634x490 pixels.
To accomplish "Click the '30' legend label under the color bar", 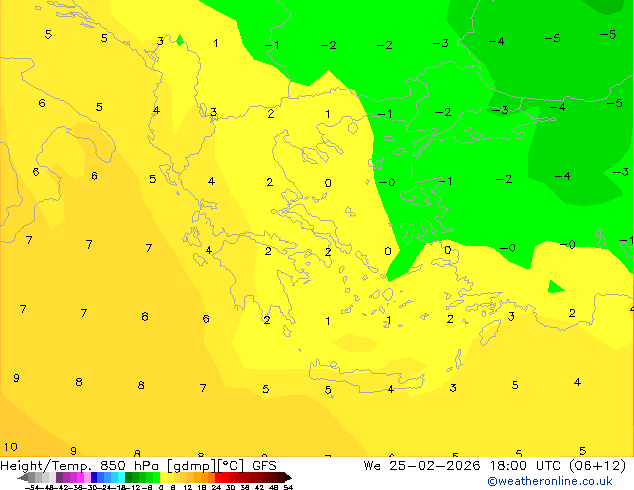I will [230, 488].
